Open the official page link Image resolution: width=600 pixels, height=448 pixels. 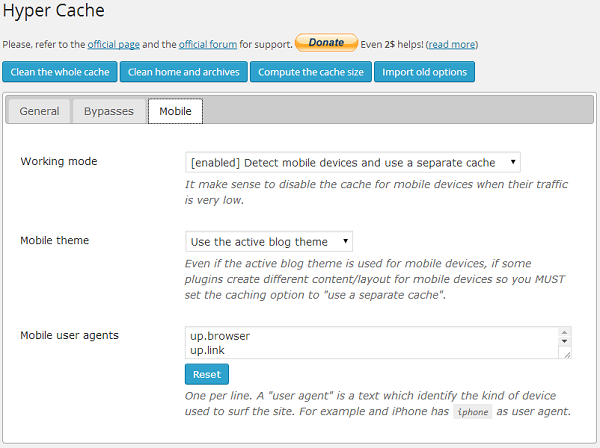point(114,44)
